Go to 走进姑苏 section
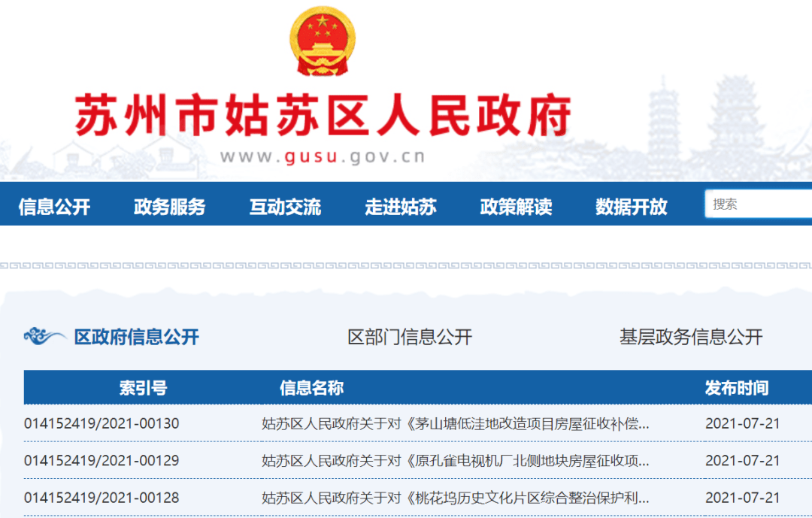This screenshot has height=518, width=812. pyautogui.click(x=401, y=207)
